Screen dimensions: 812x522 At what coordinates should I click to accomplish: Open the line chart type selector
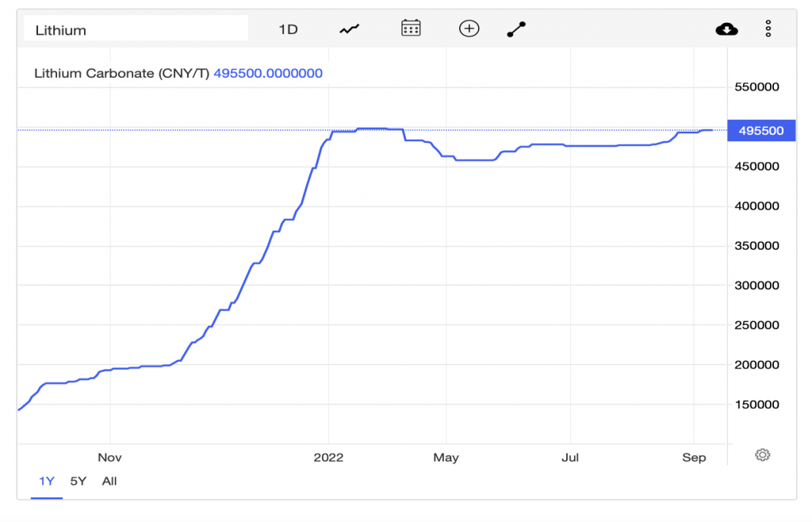(x=349, y=29)
